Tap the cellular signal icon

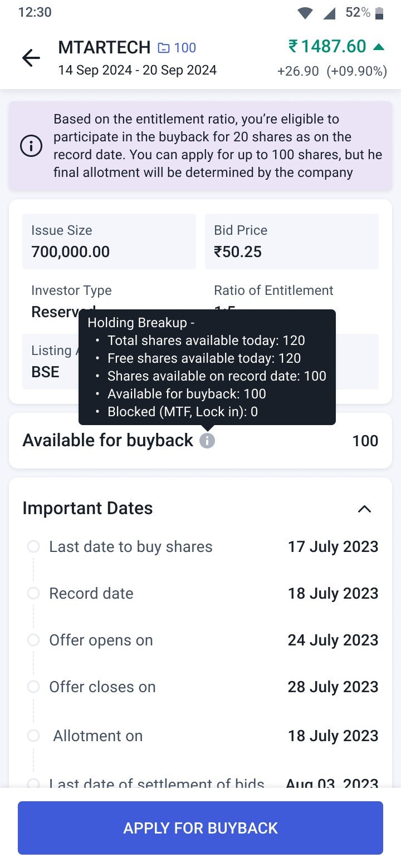[x=329, y=13]
